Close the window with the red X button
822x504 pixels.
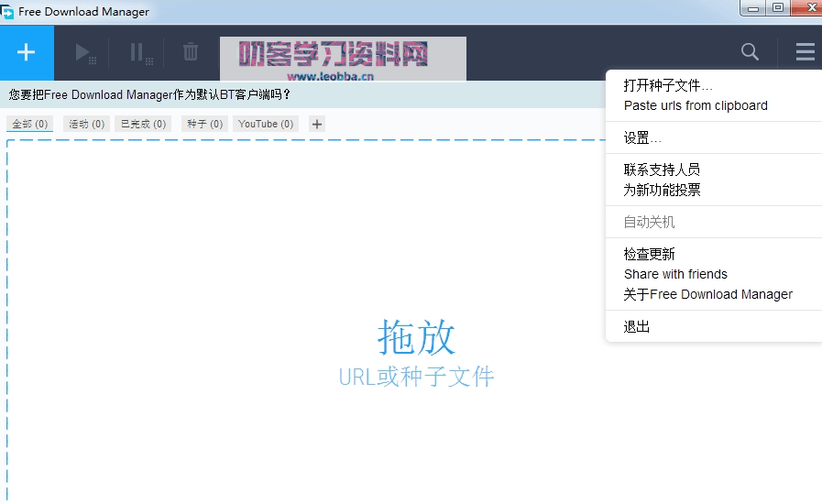(x=807, y=8)
